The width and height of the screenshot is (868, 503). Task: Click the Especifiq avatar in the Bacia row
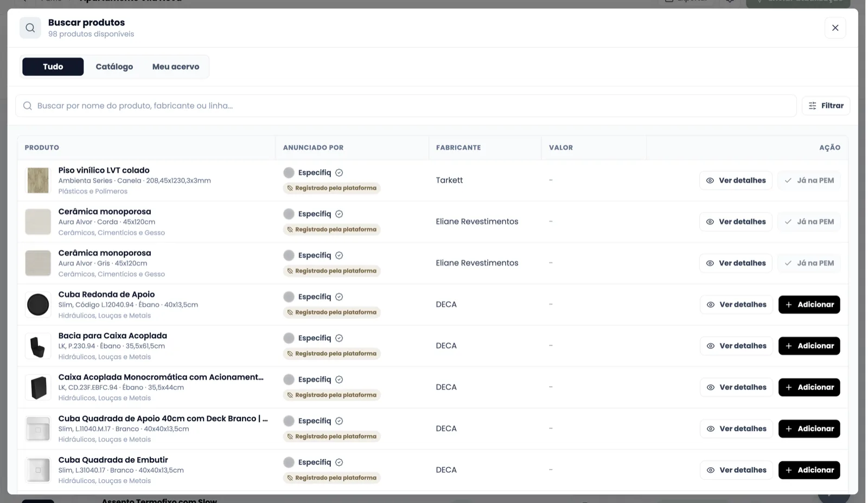(289, 338)
